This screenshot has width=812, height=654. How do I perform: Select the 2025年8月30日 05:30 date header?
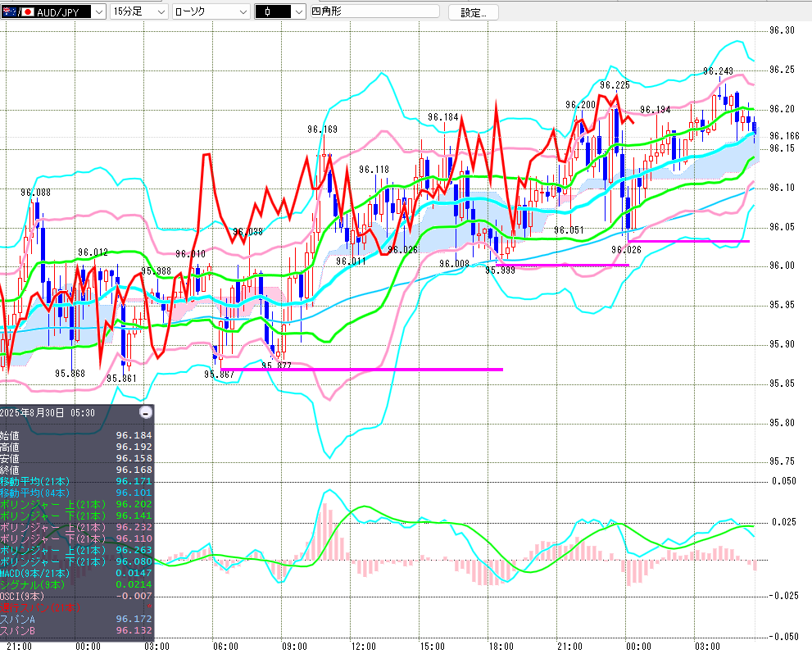click(x=48, y=413)
